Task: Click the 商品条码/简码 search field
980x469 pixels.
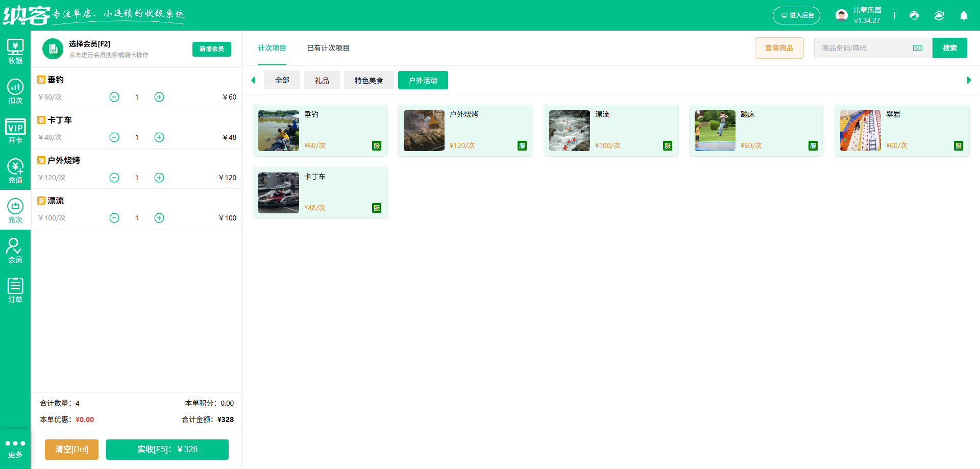Action: pos(865,48)
